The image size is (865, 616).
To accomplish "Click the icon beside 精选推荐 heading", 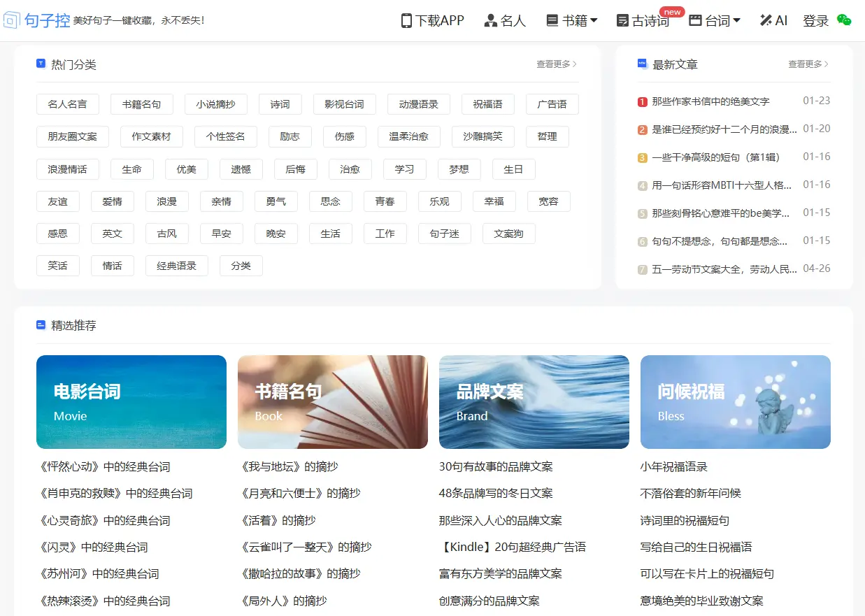I will [41, 325].
